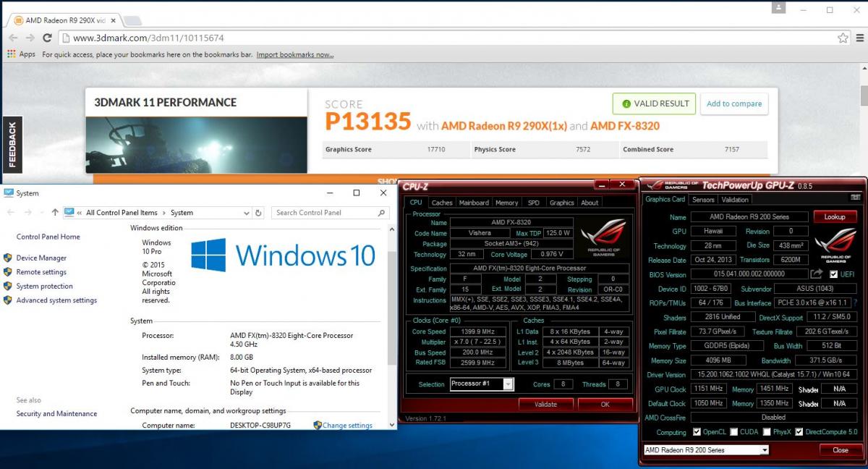Open Import bookmarks now link
Image resolution: width=868 pixels, height=469 pixels.
point(295,54)
